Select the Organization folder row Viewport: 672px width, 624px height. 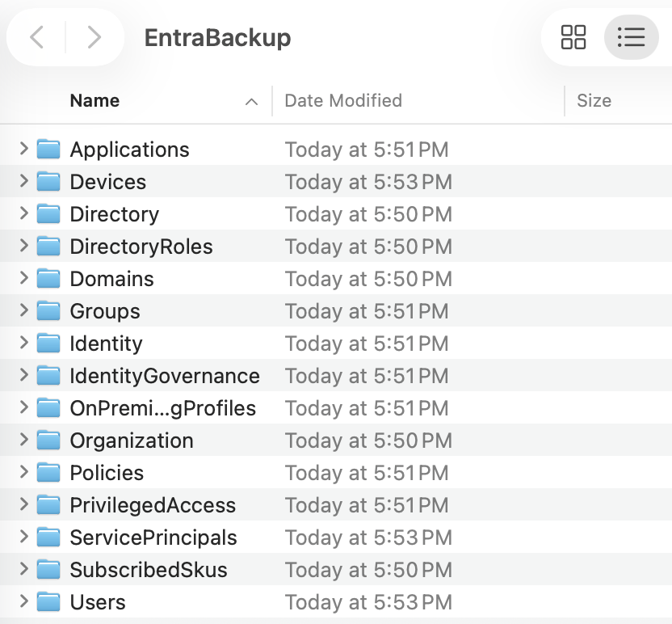132,440
